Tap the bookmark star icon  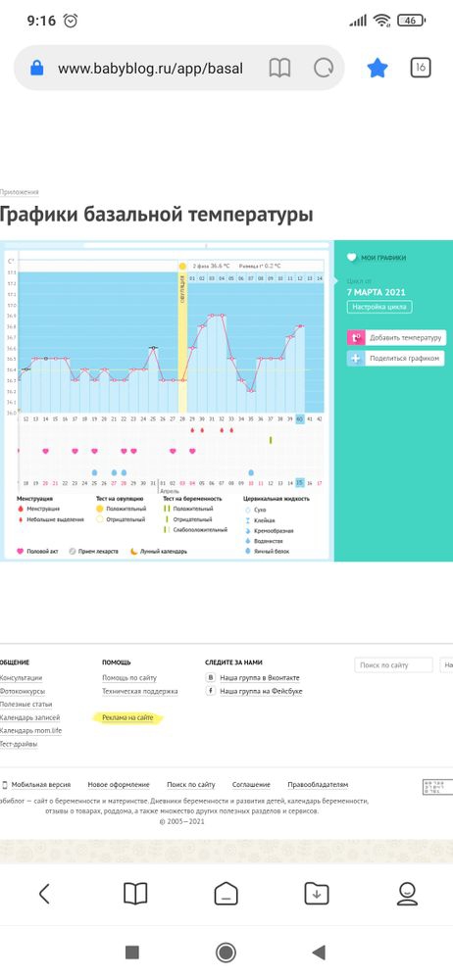[377, 68]
